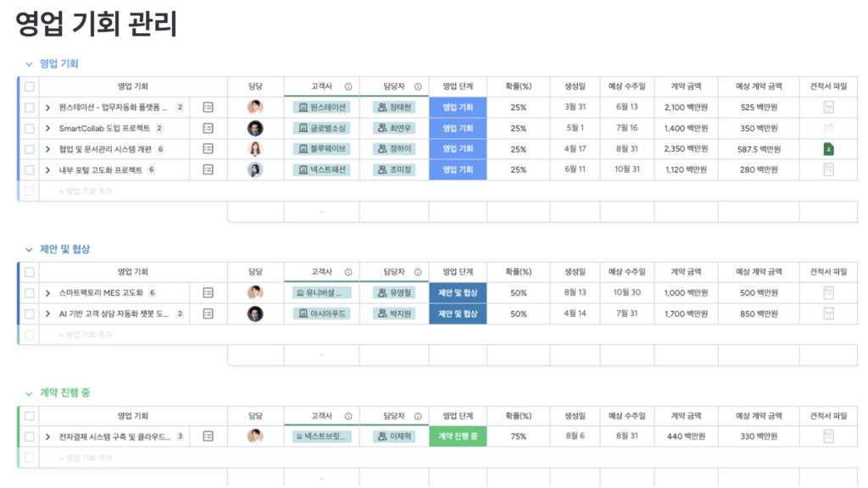Expand subitems of 스마트팩토리 MES 고도화

tap(47, 292)
